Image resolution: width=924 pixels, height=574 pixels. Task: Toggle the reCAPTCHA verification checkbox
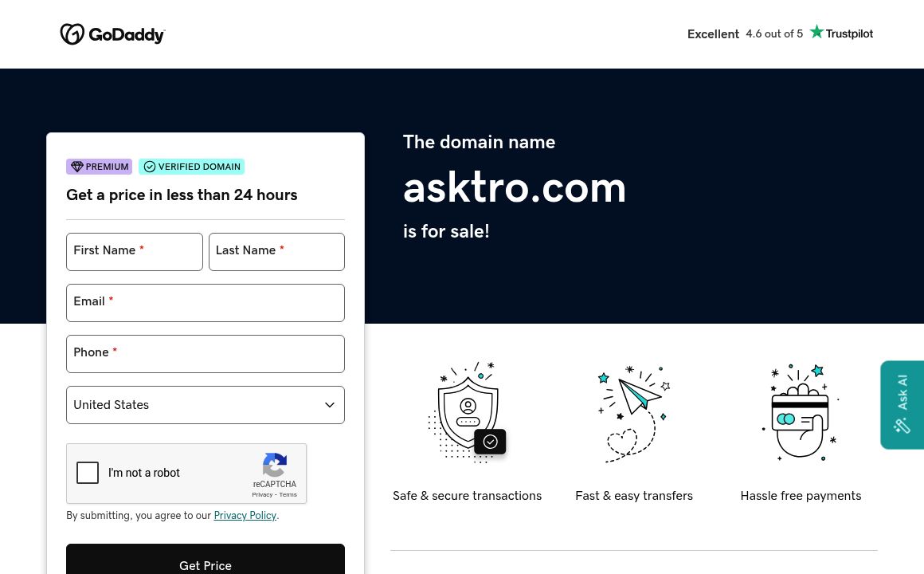[x=88, y=473]
